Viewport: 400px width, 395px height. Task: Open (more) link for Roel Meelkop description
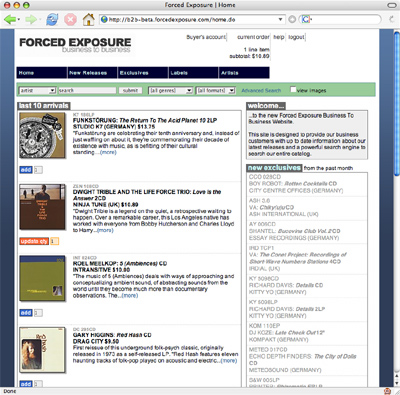129,295
